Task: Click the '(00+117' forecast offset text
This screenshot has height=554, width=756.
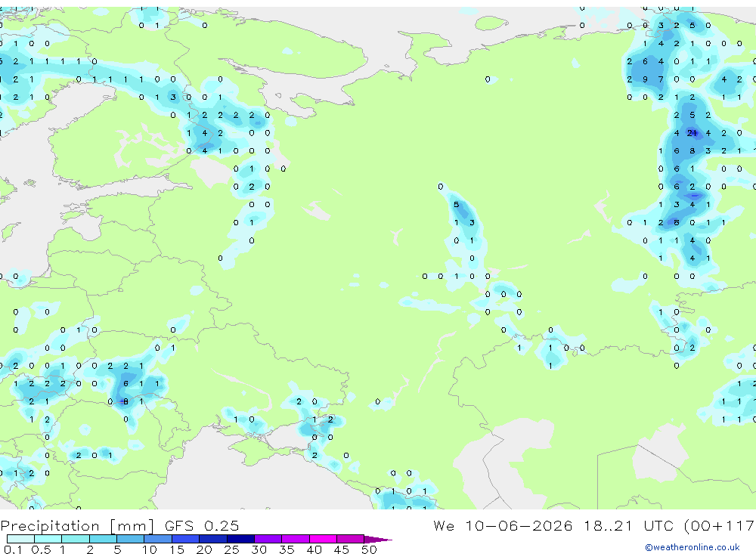Action: [720, 526]
